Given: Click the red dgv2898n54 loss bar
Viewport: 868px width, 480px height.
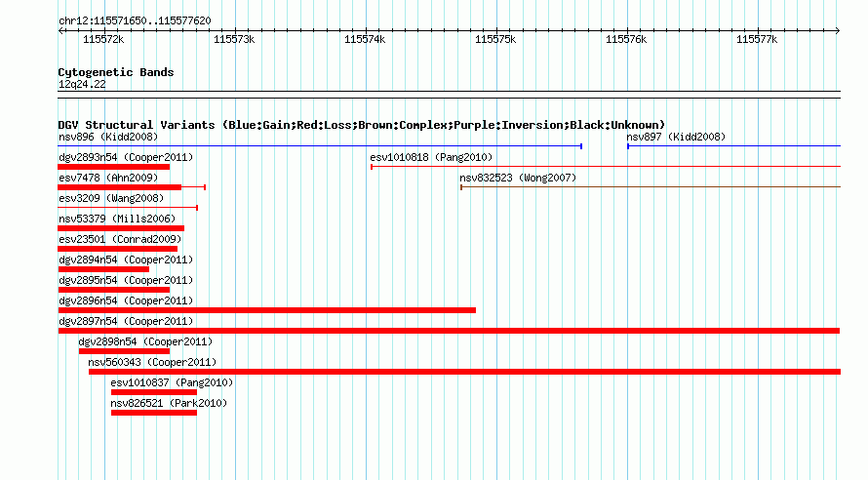Looking at the screenshot, I should [124, 351].
